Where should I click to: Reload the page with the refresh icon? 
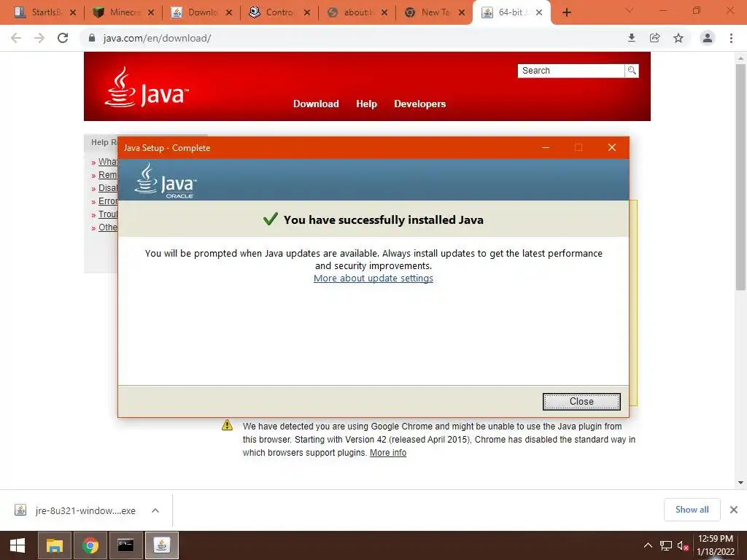[63, 38]
